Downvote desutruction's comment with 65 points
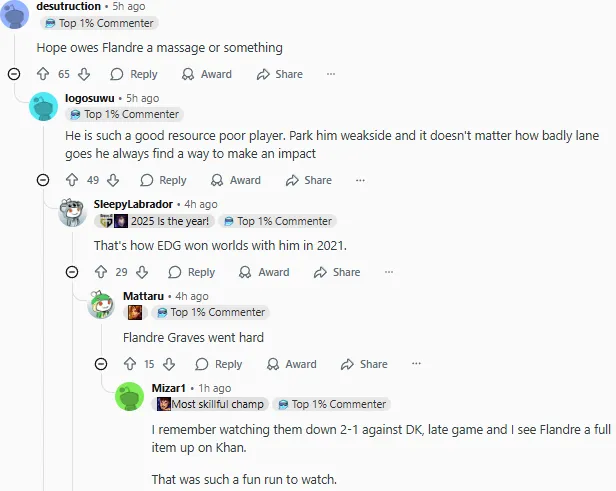 coord(84,74)
